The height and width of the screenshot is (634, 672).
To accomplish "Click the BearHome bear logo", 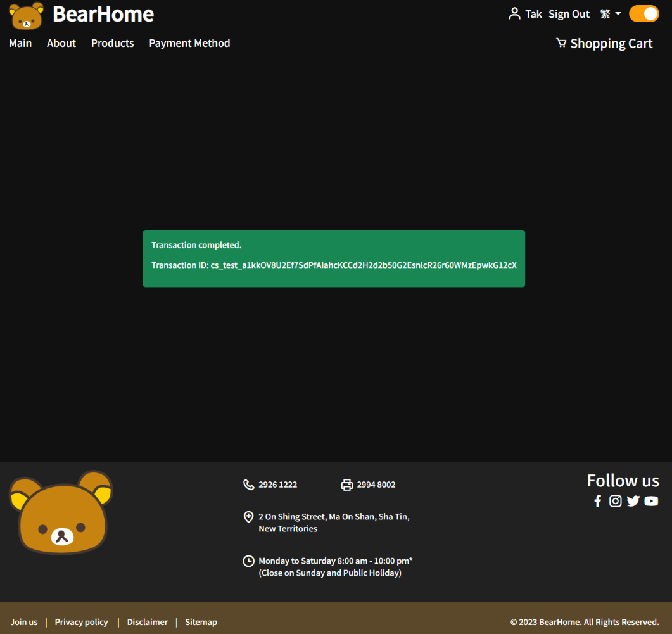I will [25, 14].
